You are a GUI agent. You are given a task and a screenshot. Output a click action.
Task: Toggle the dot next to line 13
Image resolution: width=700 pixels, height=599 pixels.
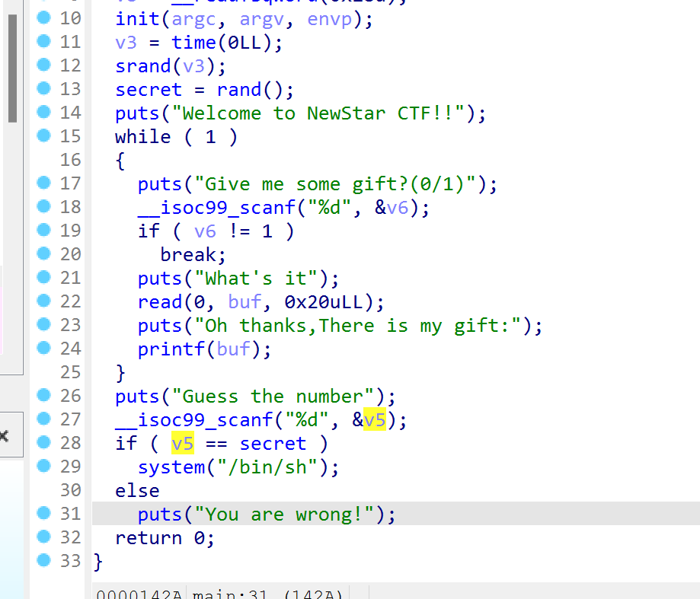tap(45, 89)
